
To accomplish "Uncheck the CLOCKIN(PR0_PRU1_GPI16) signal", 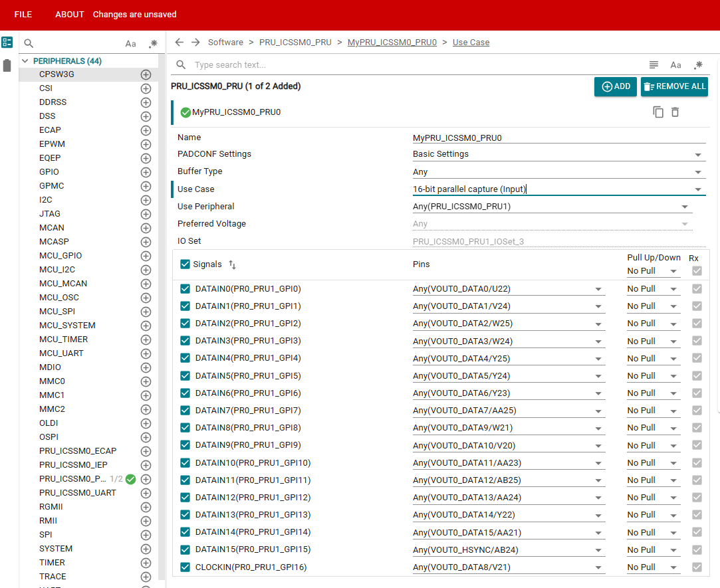I will point(185,567).
